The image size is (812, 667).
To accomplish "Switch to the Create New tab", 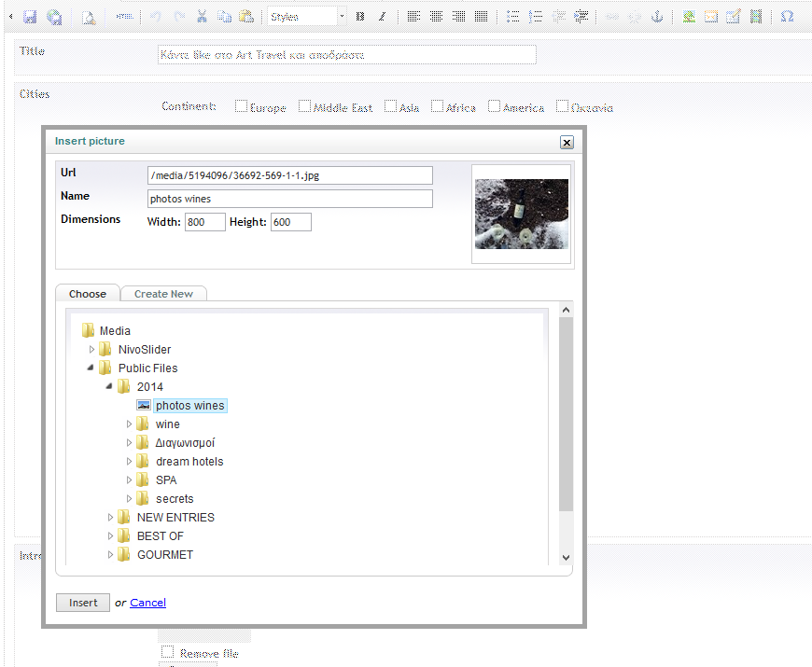I will [x=163, y=294].
